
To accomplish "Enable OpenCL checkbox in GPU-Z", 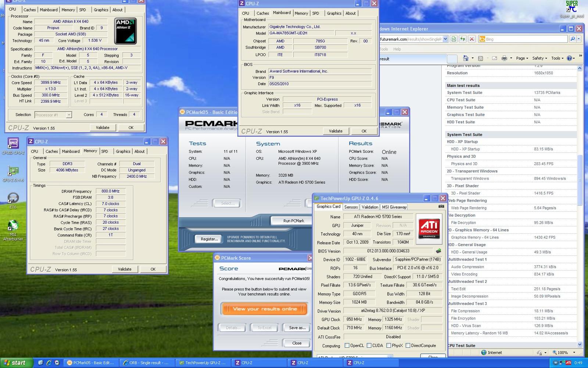I will [x=347, y=346].
